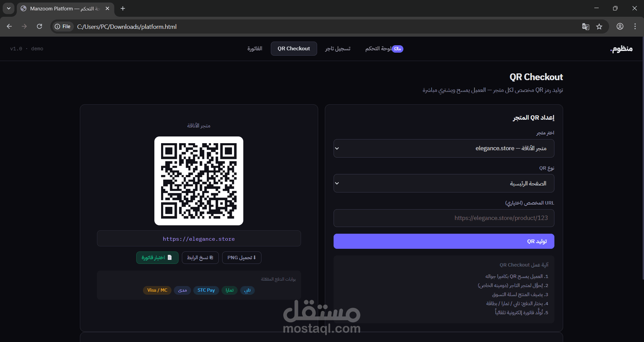644x342 pixels.
Task: Open the اختر متجر store dropdown
Action: 444,148
